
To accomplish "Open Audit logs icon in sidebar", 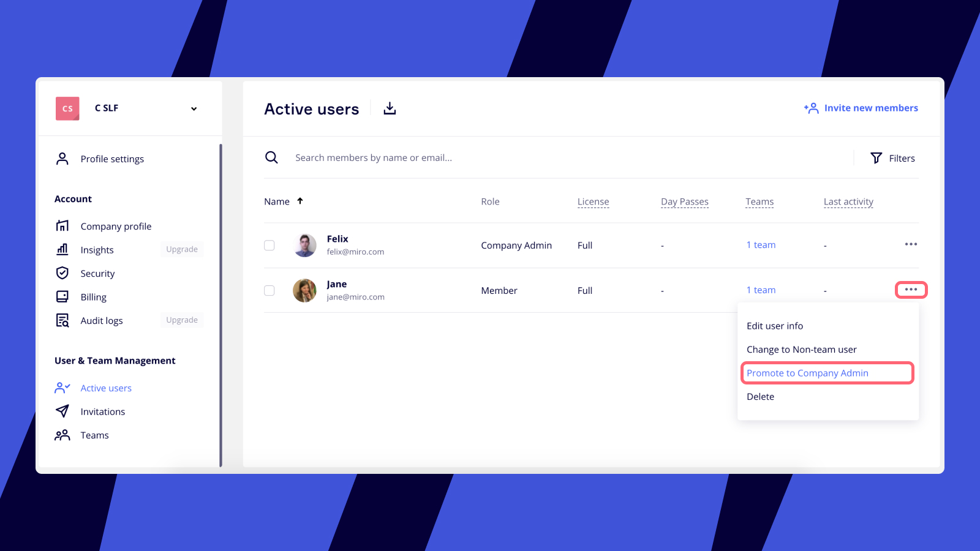I will [x=62, y=320].
